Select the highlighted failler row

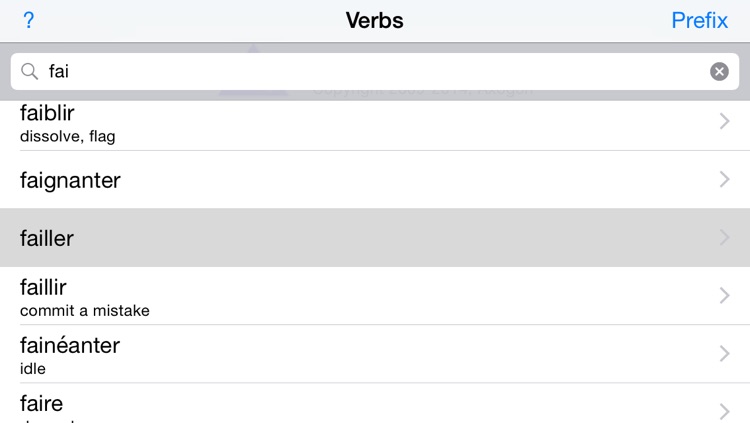(375, 237)
